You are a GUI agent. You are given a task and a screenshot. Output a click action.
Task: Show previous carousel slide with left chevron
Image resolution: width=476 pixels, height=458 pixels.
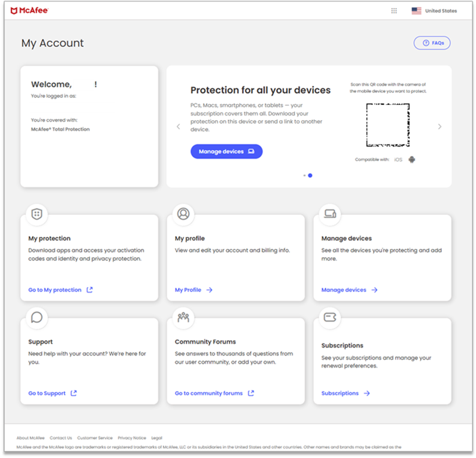[178, 127]
